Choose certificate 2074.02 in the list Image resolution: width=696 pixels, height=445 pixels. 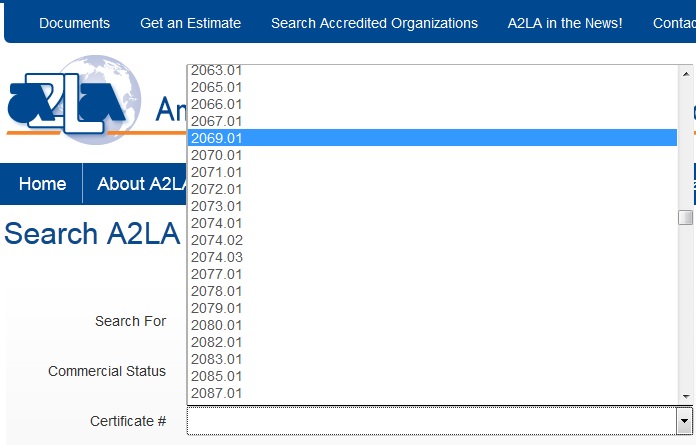(217, 240)
